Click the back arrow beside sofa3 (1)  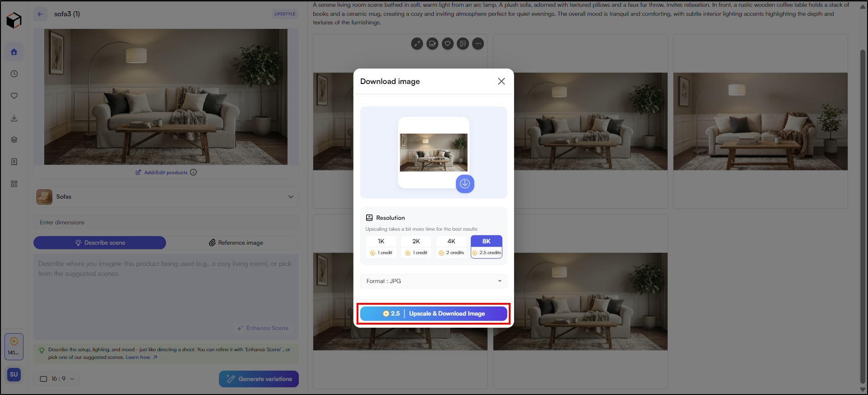tap(40, 14)
